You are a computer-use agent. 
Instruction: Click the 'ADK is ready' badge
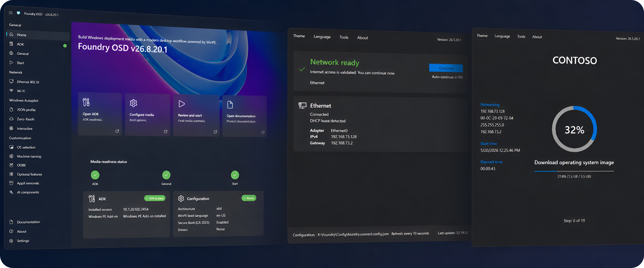pyautogui.click(x=155, y=198)
